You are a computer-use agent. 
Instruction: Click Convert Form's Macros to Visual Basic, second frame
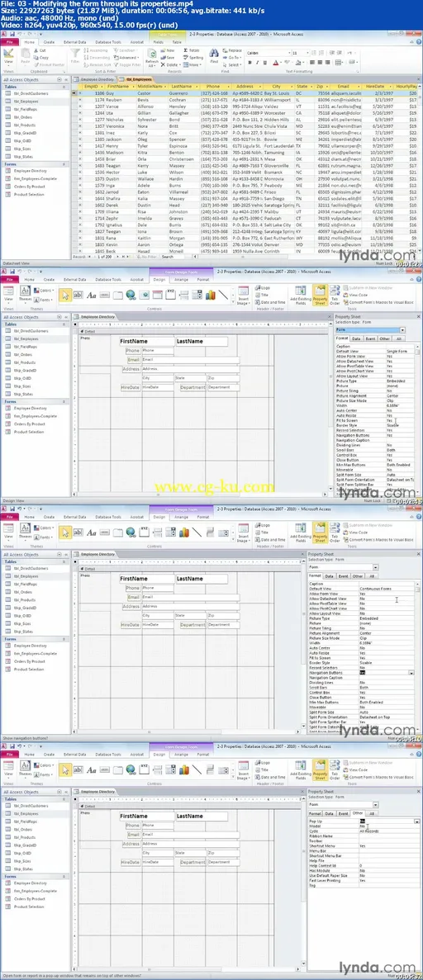pyautogui.click(x=378, y=302)
